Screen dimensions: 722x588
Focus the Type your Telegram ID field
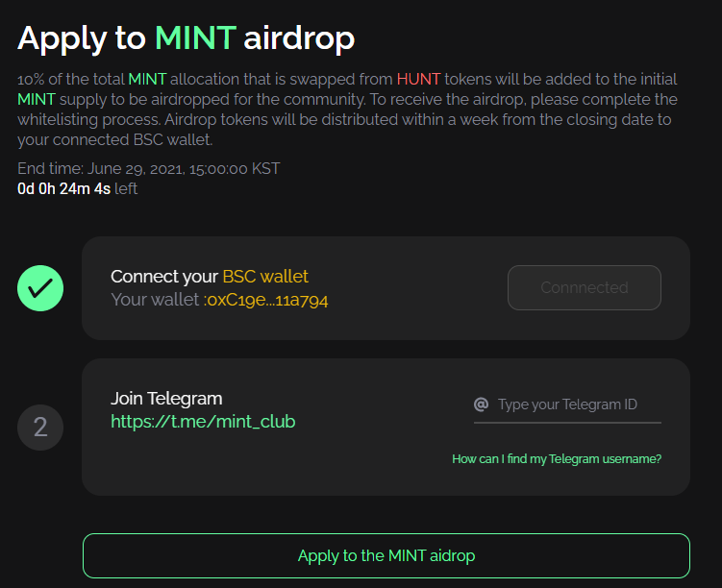578,404
